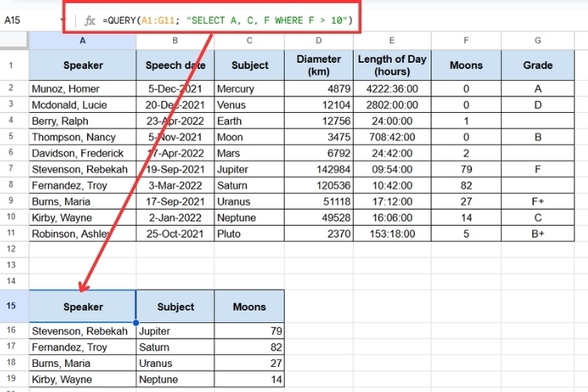Select the Pluto subject cell
The width and height of the screenshot is (588, 392).
coord(249,234)
